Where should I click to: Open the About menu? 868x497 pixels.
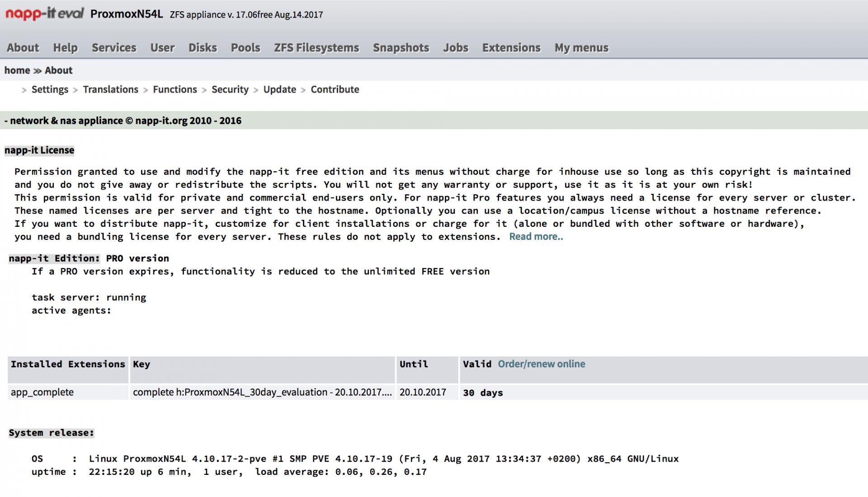pyautogui.click(x=23, y=47)
